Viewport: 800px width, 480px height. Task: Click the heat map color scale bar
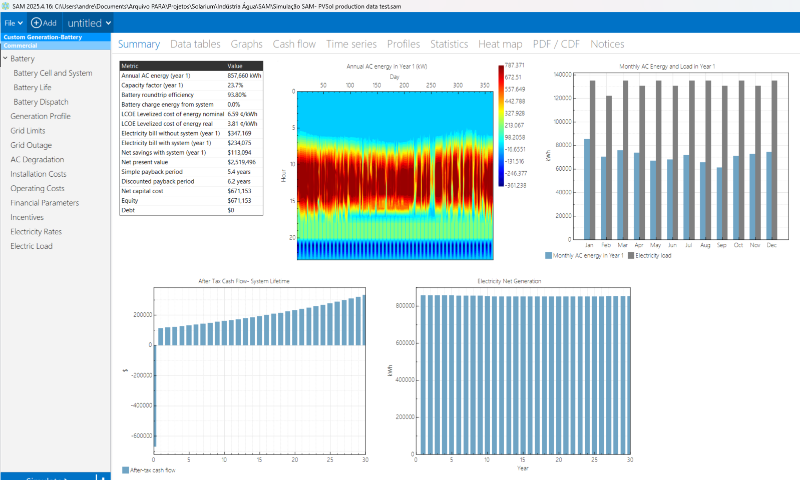coord(501,125)
